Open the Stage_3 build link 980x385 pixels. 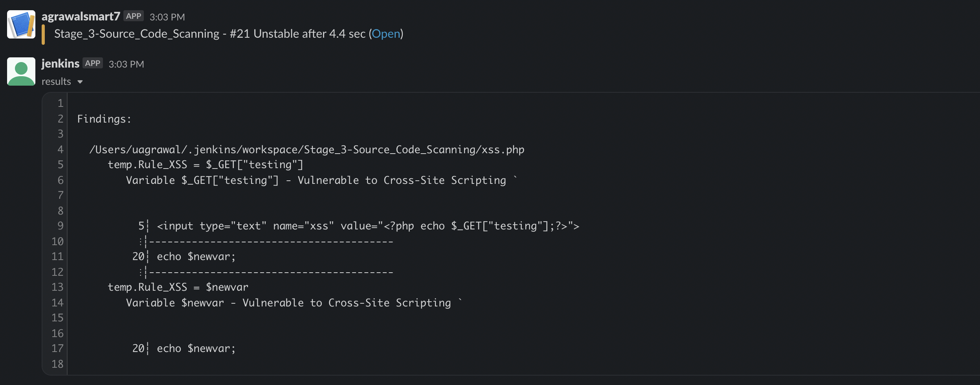(x=386, y=34)
